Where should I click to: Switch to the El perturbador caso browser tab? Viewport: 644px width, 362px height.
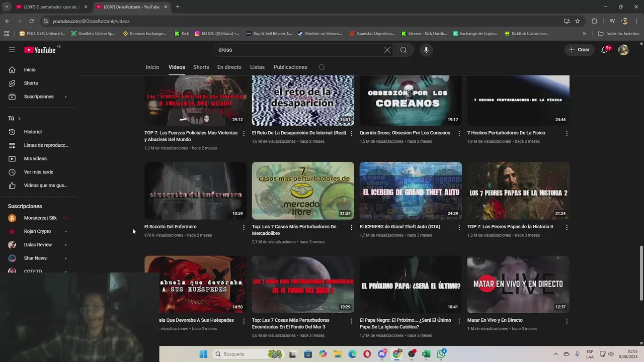(51, 7)
